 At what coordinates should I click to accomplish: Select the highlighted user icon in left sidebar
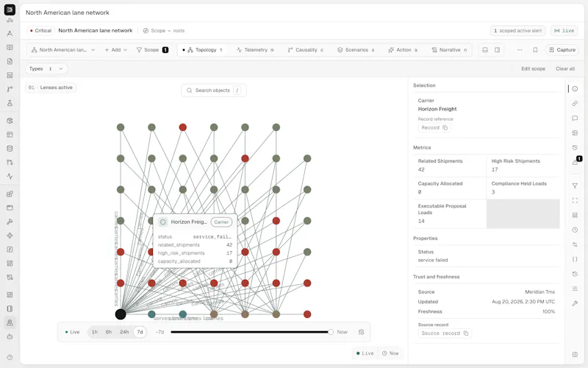(x=10, y=322)
